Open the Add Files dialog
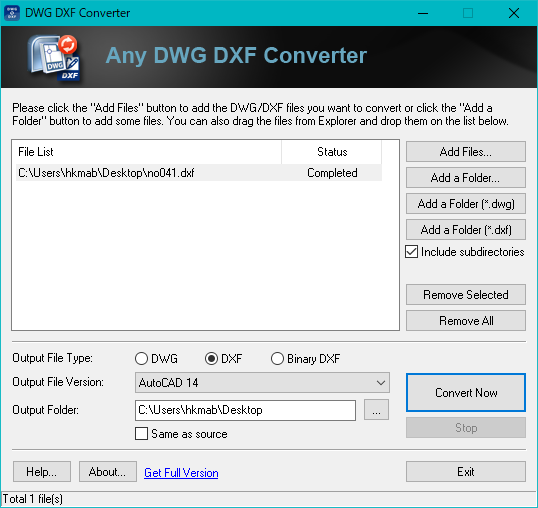Viewport: 538px width, 508px height. coord(466,152)
